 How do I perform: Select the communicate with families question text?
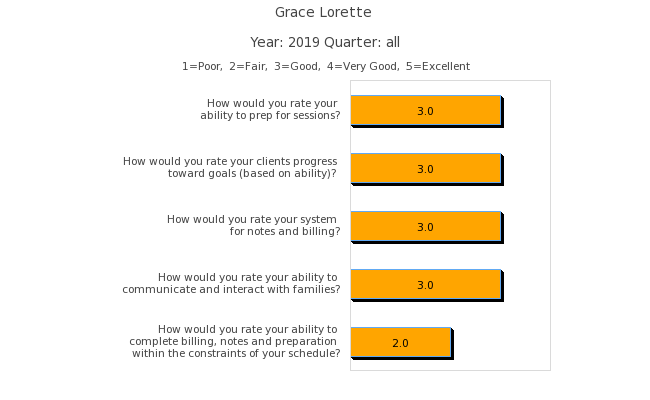pos(231,283)
